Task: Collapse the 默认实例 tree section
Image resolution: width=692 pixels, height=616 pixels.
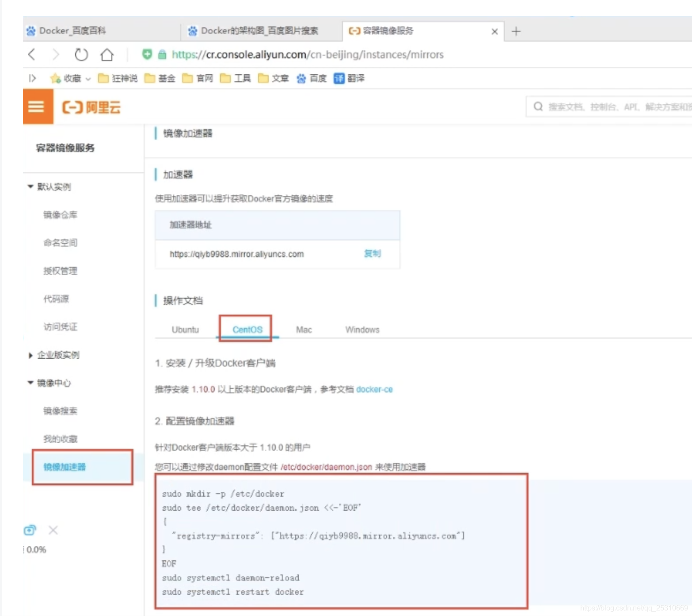Action: [x=30, y=186]
